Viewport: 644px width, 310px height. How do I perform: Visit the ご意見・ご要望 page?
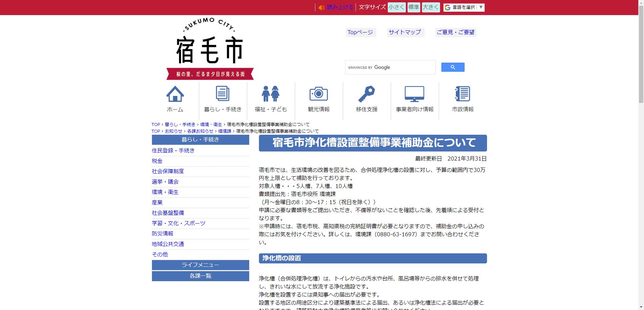pos(455,32)
